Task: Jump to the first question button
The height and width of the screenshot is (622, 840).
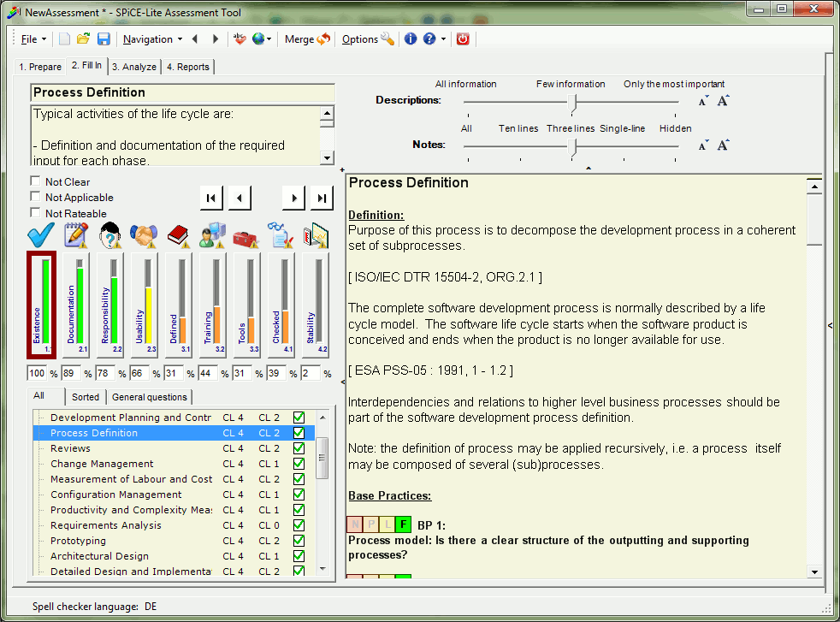Action: coord(211,198)
